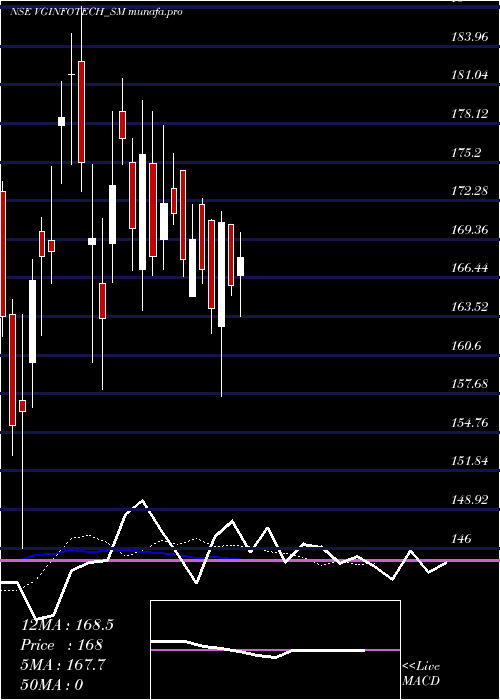
Task: Select the 151.84 price axis label
Action: 470,461
